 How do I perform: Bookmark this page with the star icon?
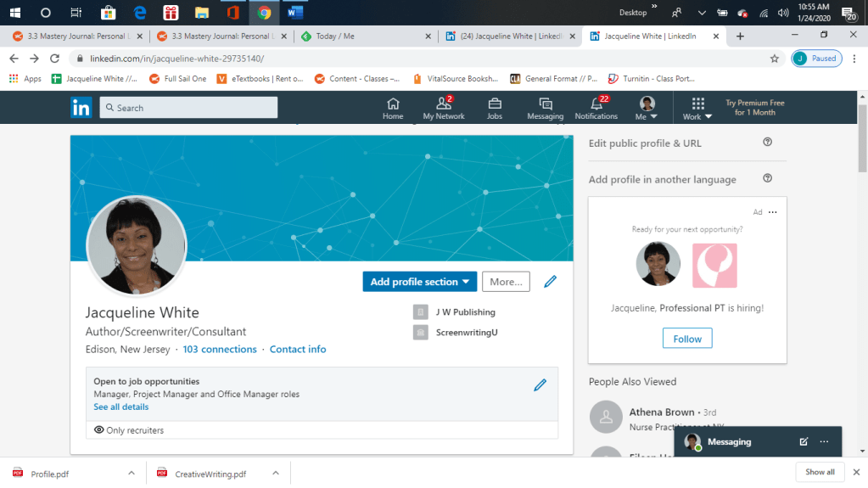774,59
